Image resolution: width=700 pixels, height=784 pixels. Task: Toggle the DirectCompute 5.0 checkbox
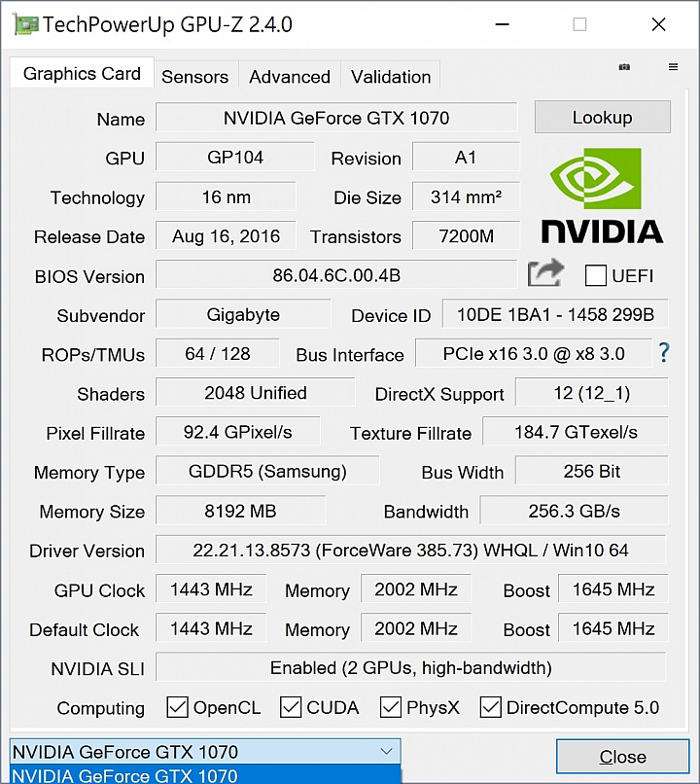(490, 707)
